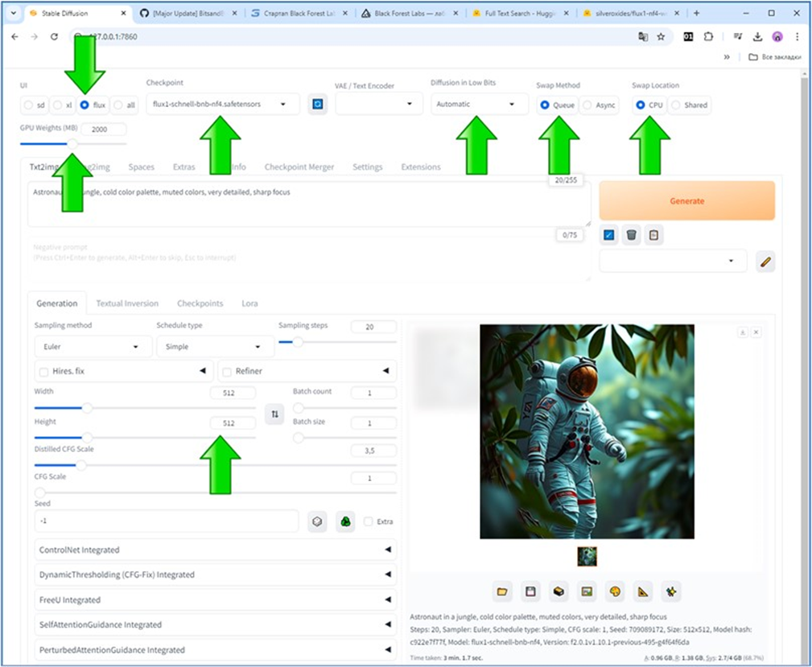This screenshot has width=812, height=667.
Task: Click the dice random seed icon
Action: click(x=318, y=521)
